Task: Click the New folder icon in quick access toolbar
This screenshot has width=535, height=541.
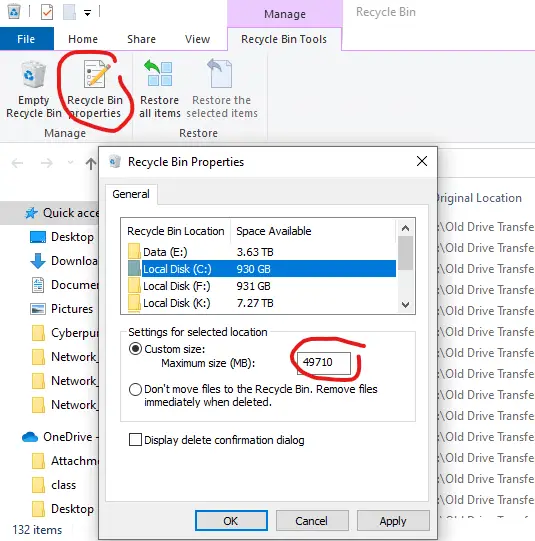Action: tap(69, 12)
